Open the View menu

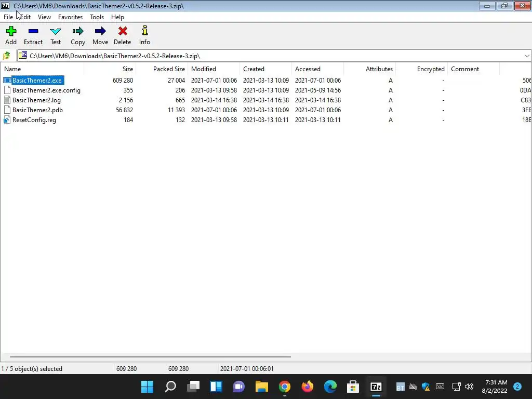45,17
